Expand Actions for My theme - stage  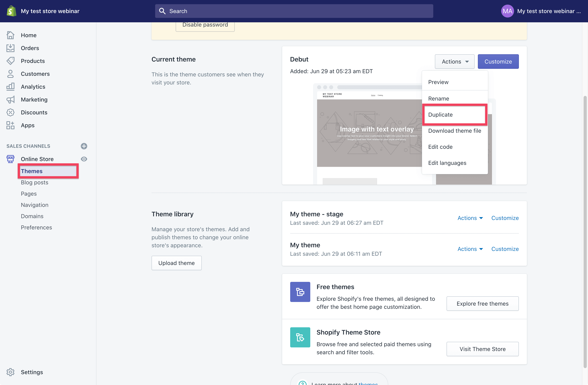point(470,218)
